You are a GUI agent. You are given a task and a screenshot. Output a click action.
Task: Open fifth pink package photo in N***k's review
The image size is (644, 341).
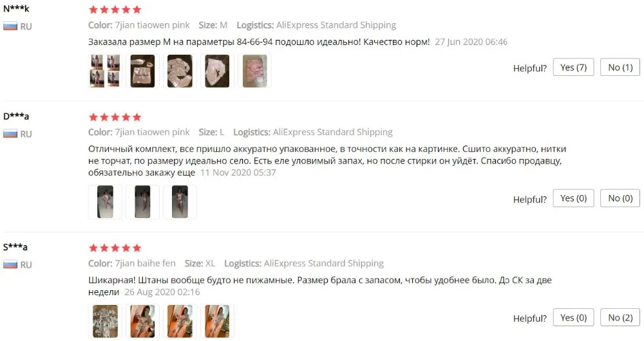pos(254,71)
